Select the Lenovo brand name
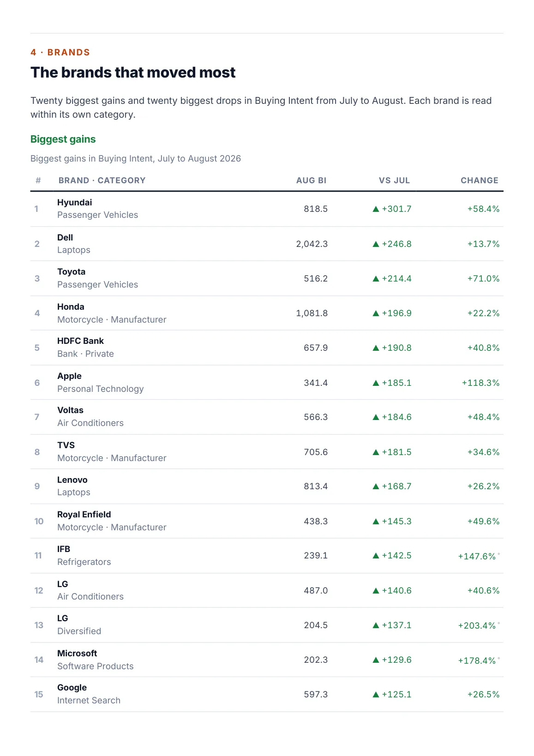The width and height of the screenshot is (534, 756). [72, 480]
